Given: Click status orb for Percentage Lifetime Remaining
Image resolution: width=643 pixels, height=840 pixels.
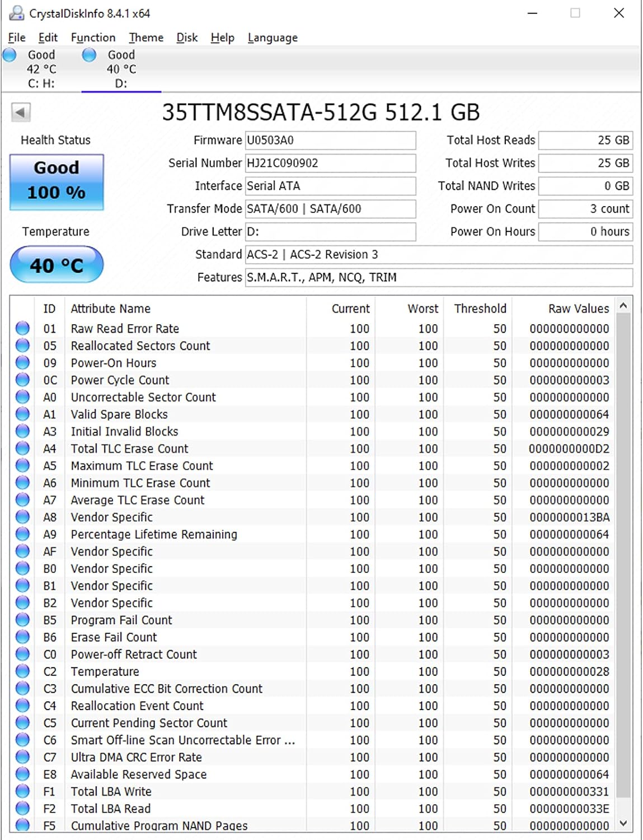Looking at the screenshot, I should (x=22, y=534).
